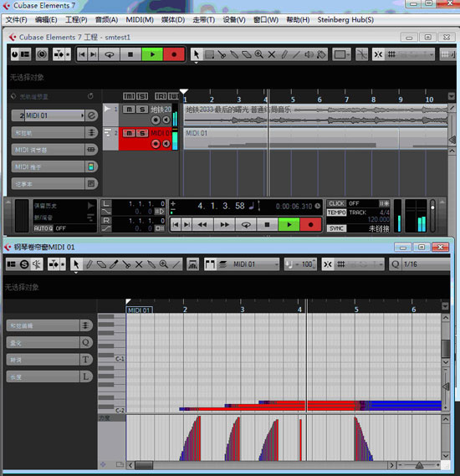Select the scissors split tool in project toolbar
Image resolution: width=460 pixels, height=476 pixels.
222,54
